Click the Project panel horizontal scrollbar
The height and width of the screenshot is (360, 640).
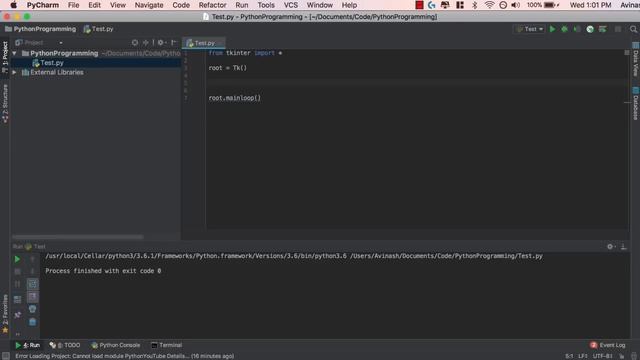[x=78, y=237]
